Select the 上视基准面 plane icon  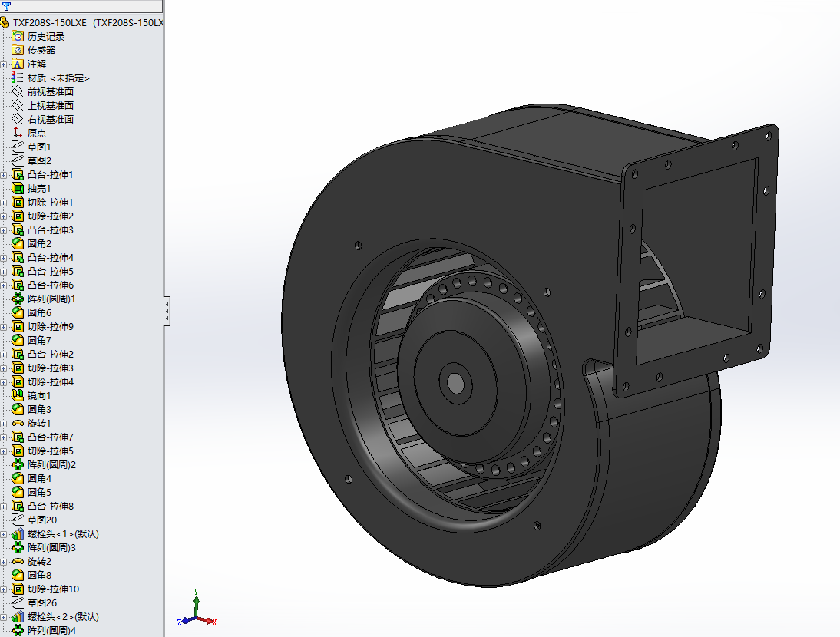click(18, 105)
